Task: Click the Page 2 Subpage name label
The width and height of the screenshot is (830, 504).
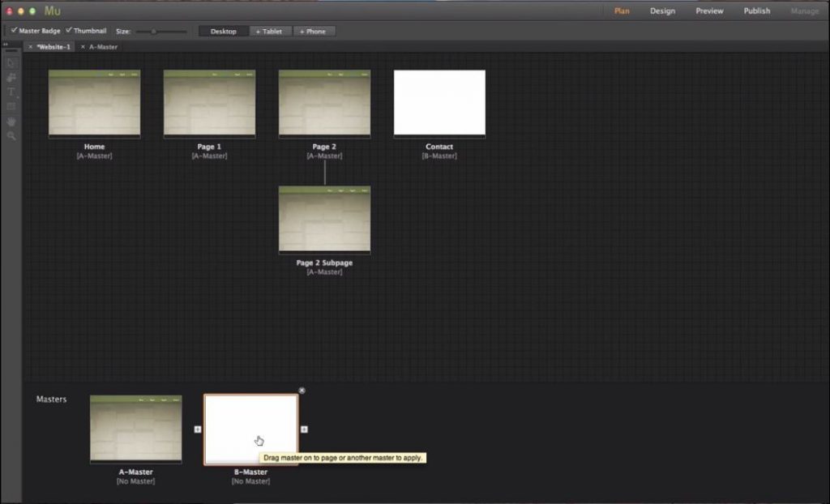Action: pyautogui.click(x=324, y=263)
